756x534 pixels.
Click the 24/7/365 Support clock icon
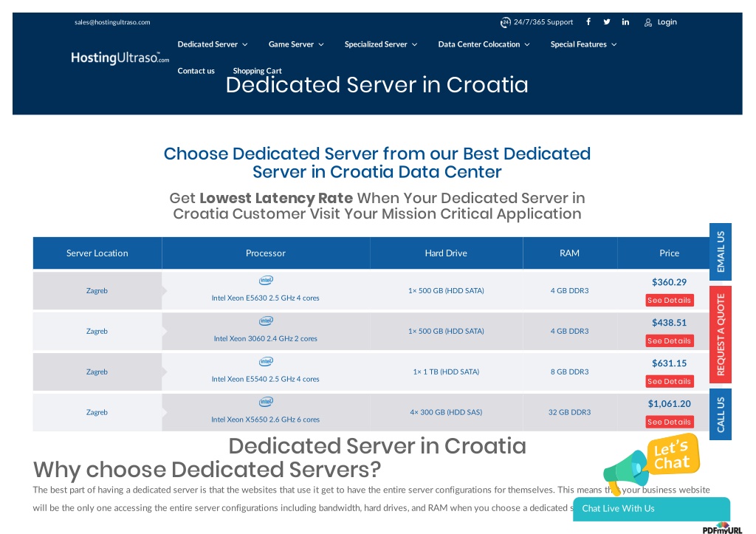pos(505,22)
